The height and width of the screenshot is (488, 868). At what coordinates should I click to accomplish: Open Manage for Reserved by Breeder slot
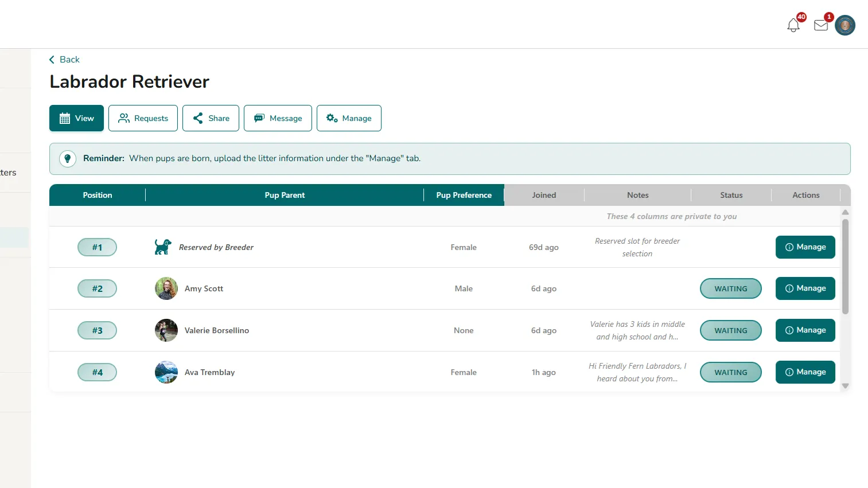[x=805, y=247]
